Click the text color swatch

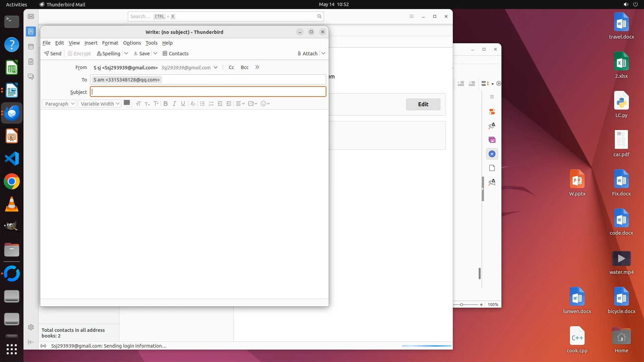(126, 103)
